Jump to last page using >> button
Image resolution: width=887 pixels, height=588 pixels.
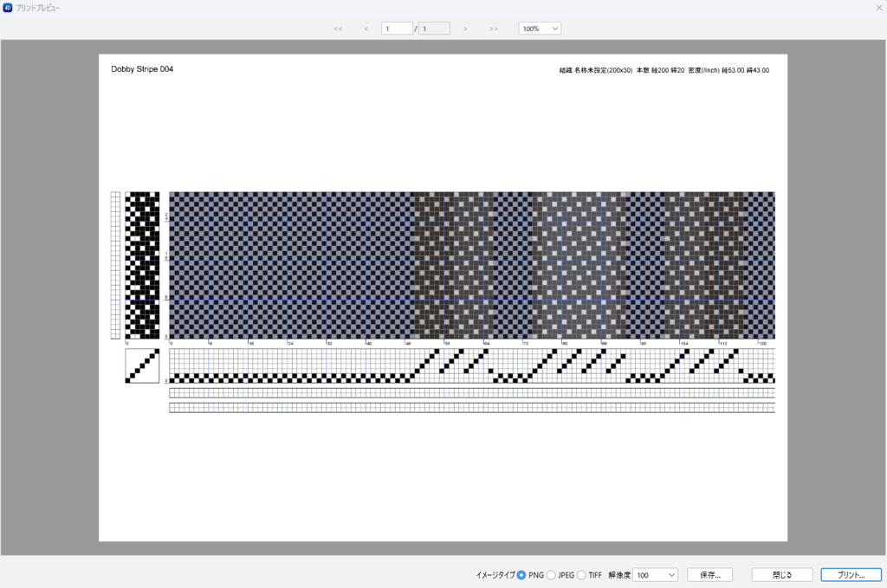click(494, 29)
